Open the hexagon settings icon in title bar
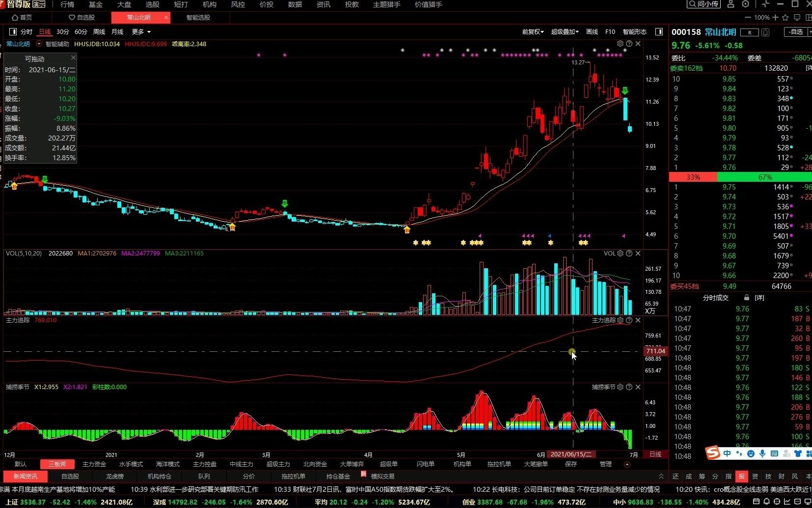812x508 pixels. (x=745, y=4)
